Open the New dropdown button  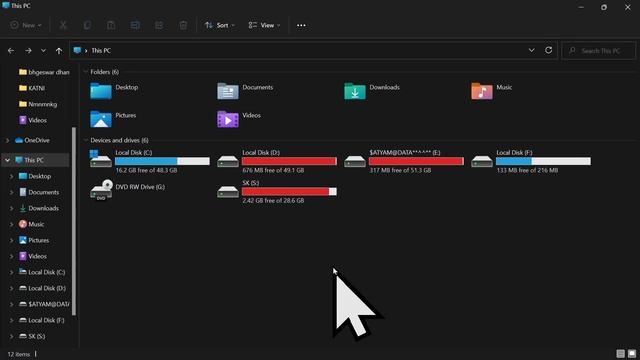point(26,25)
